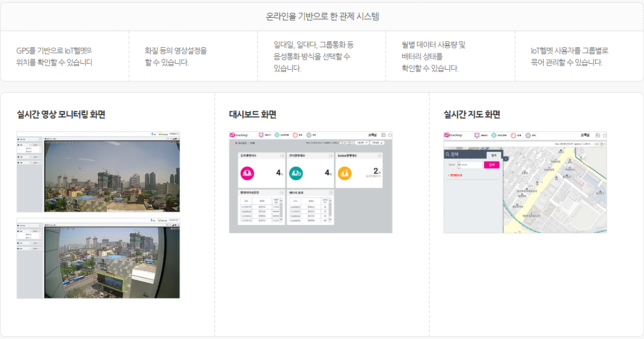Click the dashboard monitor icon in dashboard screenshot
Viewport: 644px width, 339px height.
[261, 136]
